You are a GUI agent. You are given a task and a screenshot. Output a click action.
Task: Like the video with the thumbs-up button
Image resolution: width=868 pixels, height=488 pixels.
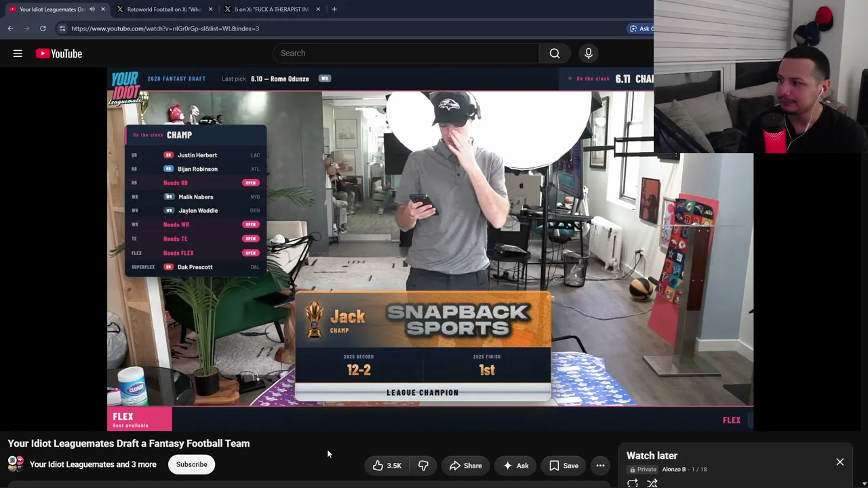tap(387, 466)
